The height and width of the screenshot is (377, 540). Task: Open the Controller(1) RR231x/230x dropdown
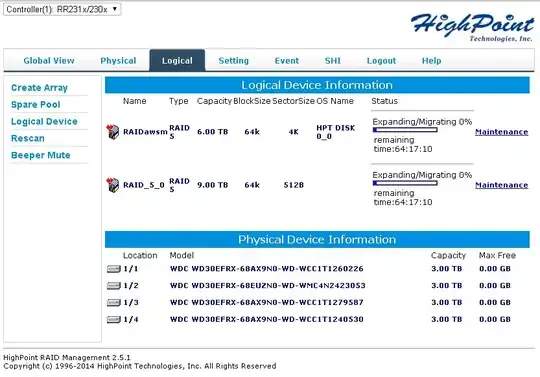tap(62, 9)
